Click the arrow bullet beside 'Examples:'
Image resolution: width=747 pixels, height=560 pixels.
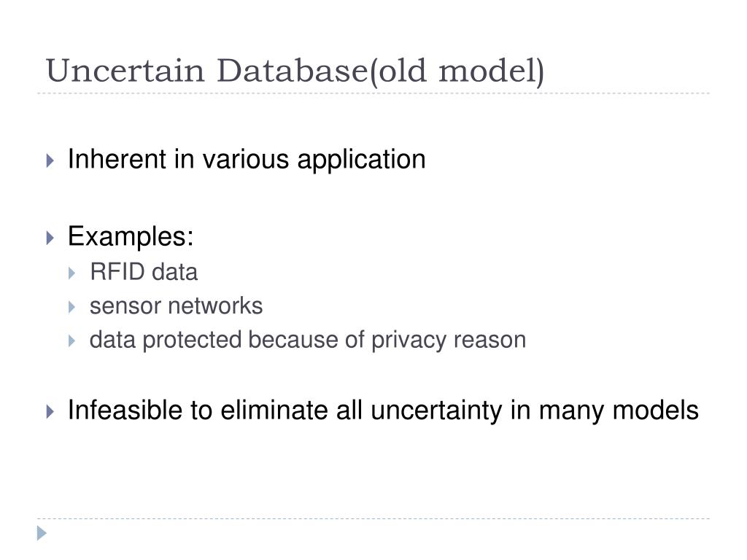click(x=50, y=238)
